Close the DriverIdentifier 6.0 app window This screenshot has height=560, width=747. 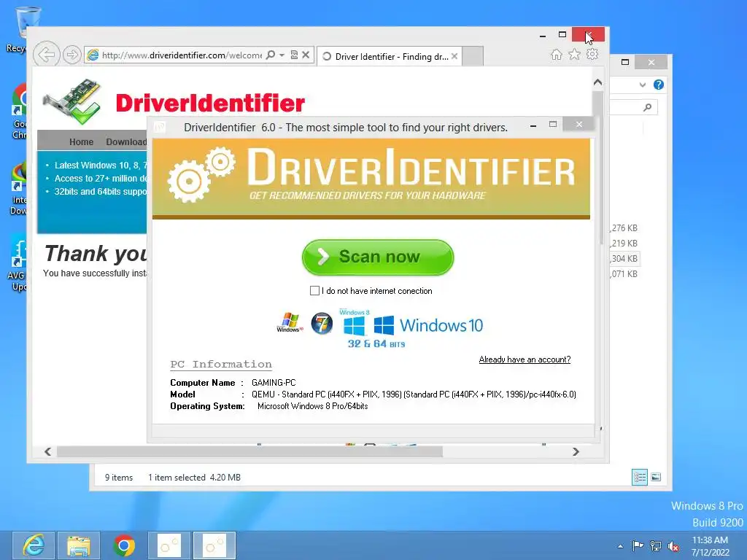(x=578, y=124)
